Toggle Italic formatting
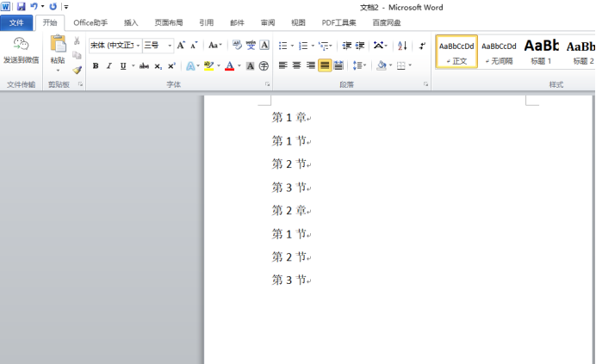This screenshot has width=596, height=364. click(x=109, y=65)
